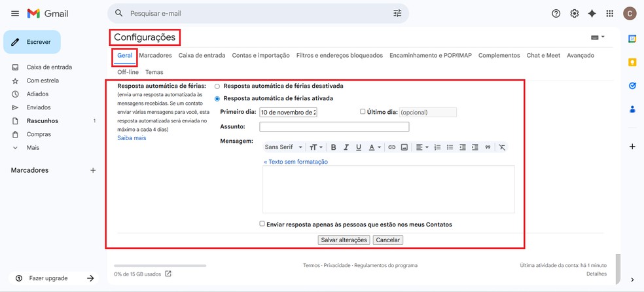The width and height of the screenshot is (644, 292).
Task: Get add-ons with the plus icon
Action: point(632,147)
